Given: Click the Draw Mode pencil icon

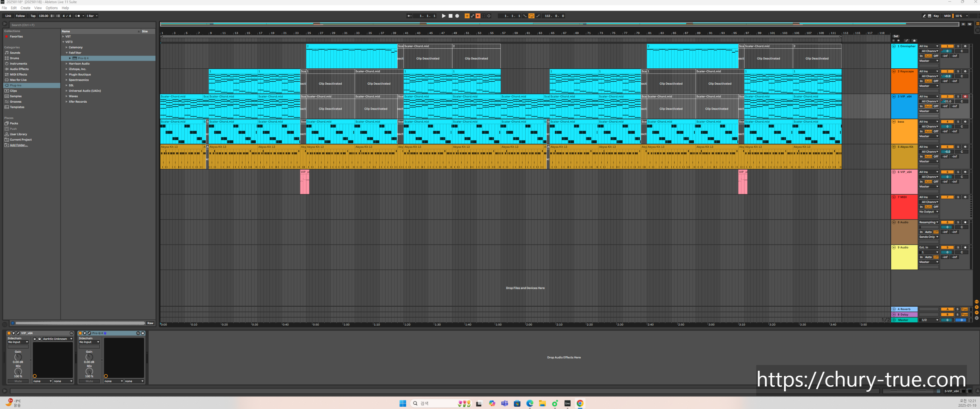Looking at the screenshot, I should [x=924, y=16].
